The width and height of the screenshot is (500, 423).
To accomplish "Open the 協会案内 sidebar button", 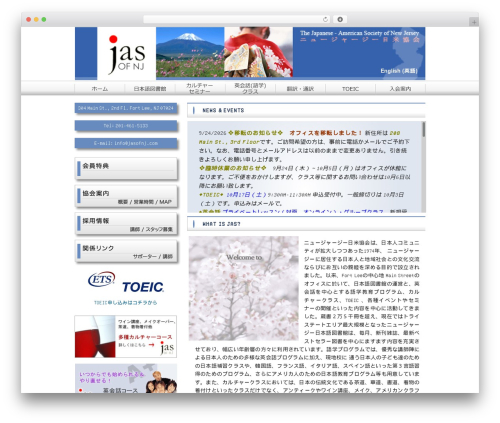I will click(x=126, y=197).
